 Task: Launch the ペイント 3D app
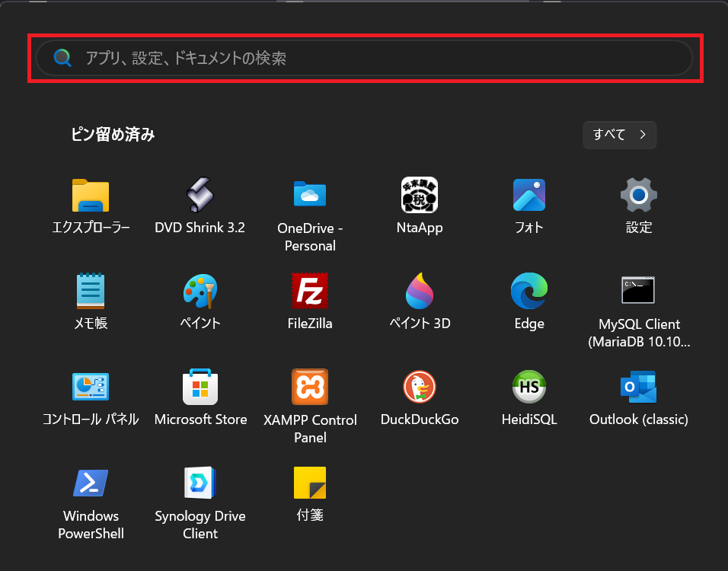click(420, 291)
